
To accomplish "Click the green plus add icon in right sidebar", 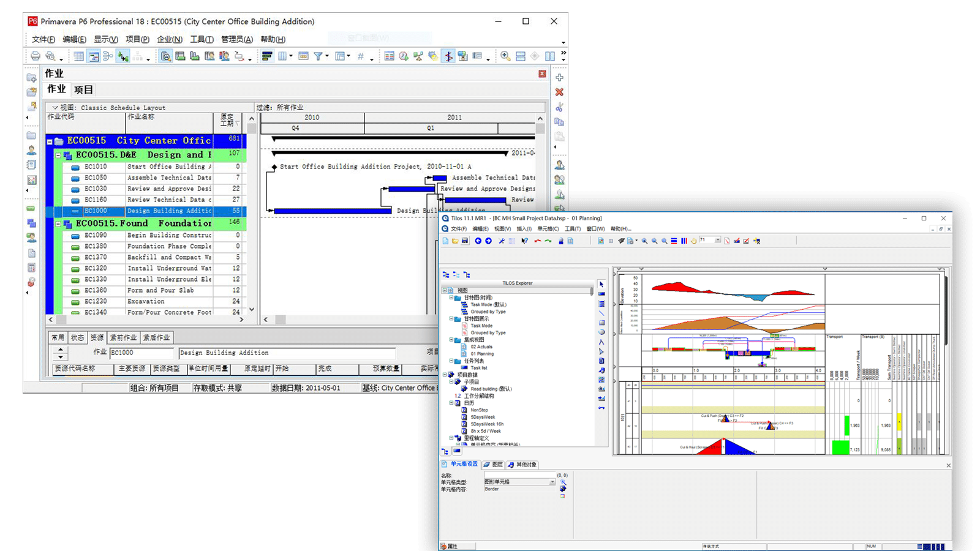I will click(x=559, y=78).
